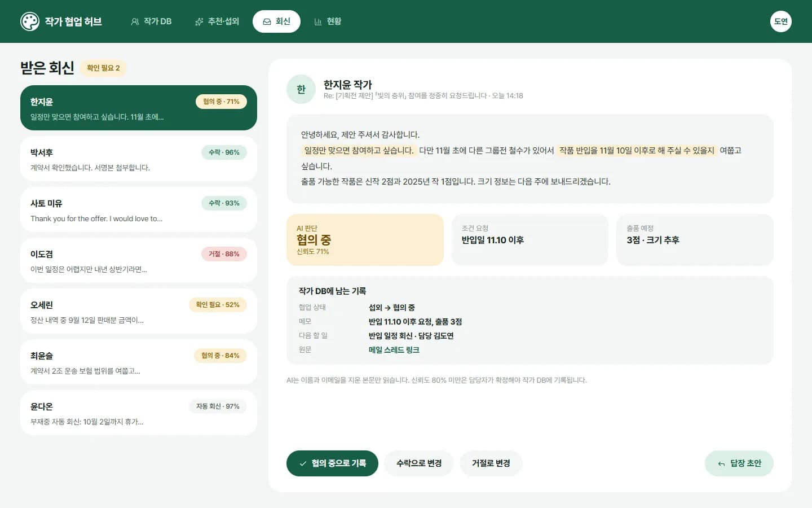
Task: Click the 반입 일정 회신 · 담당 김도연 value
Action: click(x=411, y=336)
